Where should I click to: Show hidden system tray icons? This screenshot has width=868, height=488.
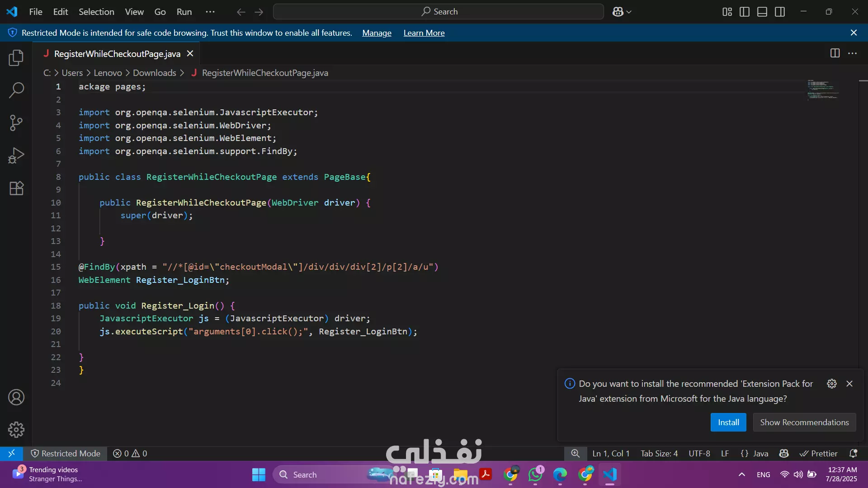741,474
